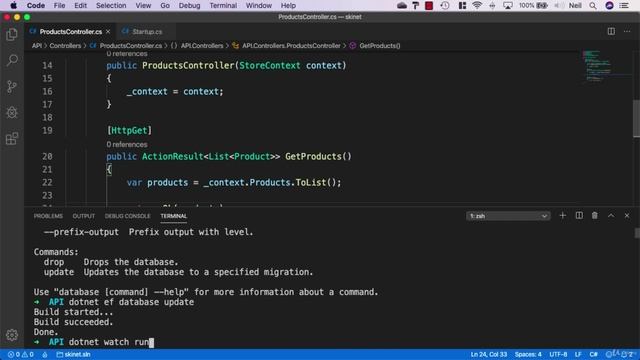Open the Explorer view in activity bar
Viewport: 640px width, 360px height.
click(x=12, y=35)
